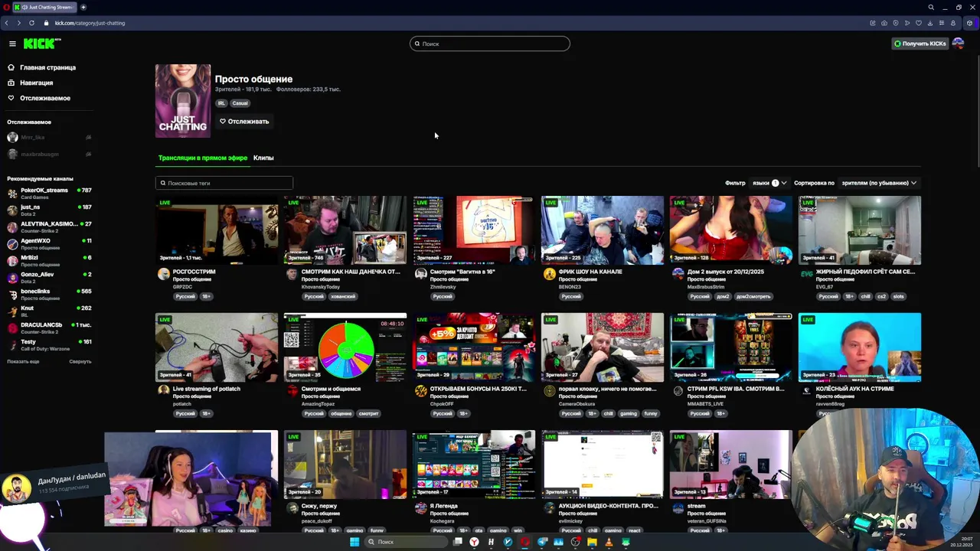The image size is (980, 551).
Task: Click the address bar kick.com URL
Action: click(x=90, y=23)
